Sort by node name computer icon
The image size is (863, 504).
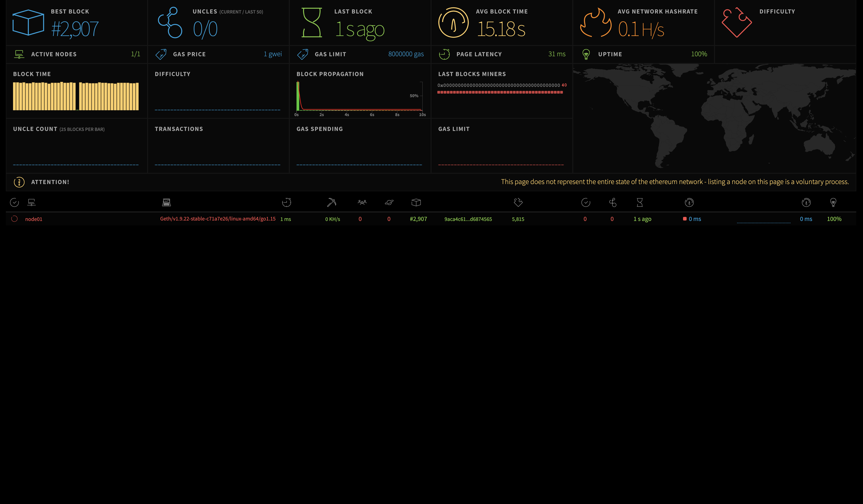coord(31,202)
